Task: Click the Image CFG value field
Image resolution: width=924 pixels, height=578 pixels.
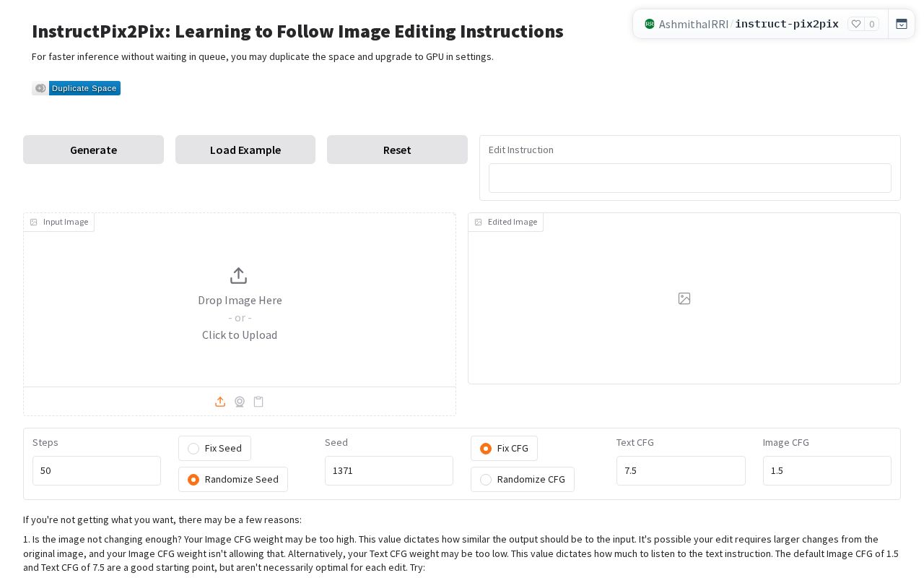Action: pos(827,470)
